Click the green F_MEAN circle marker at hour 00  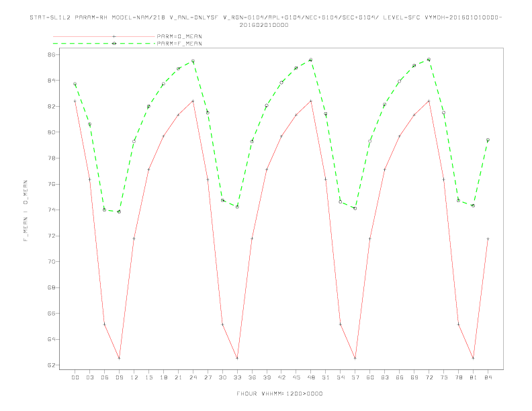point(75,84)
